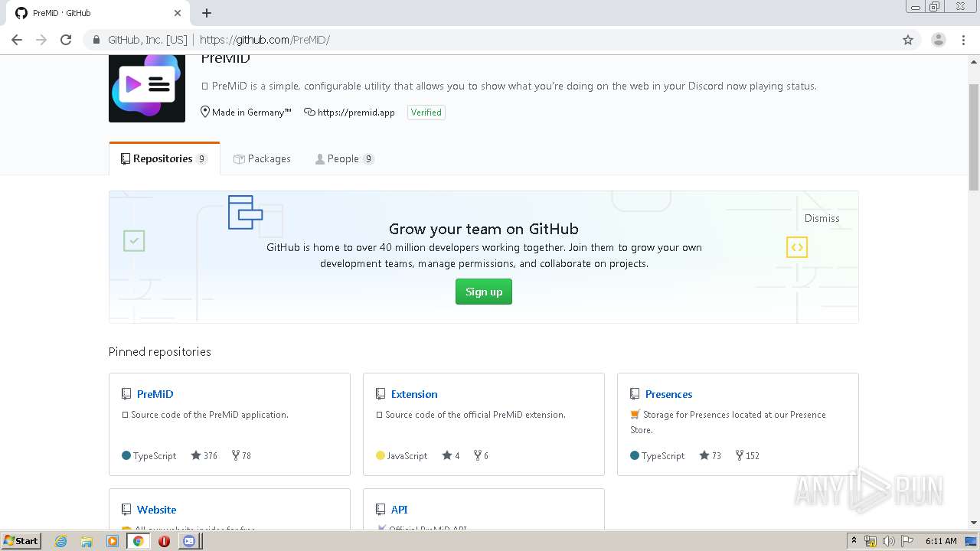The width and height of the screenshot is (980, 551).
Task: Click scrollbar down arrow
Action: pos(974,523)
